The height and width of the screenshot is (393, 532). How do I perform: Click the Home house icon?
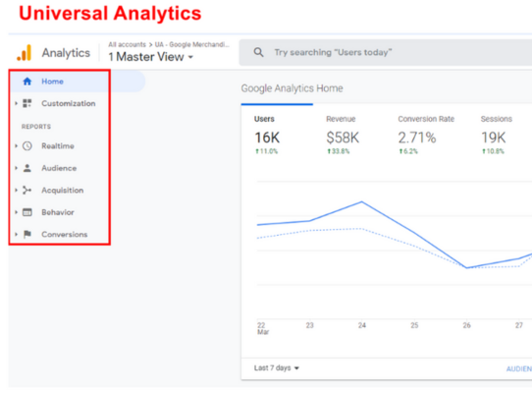[27, 82]
